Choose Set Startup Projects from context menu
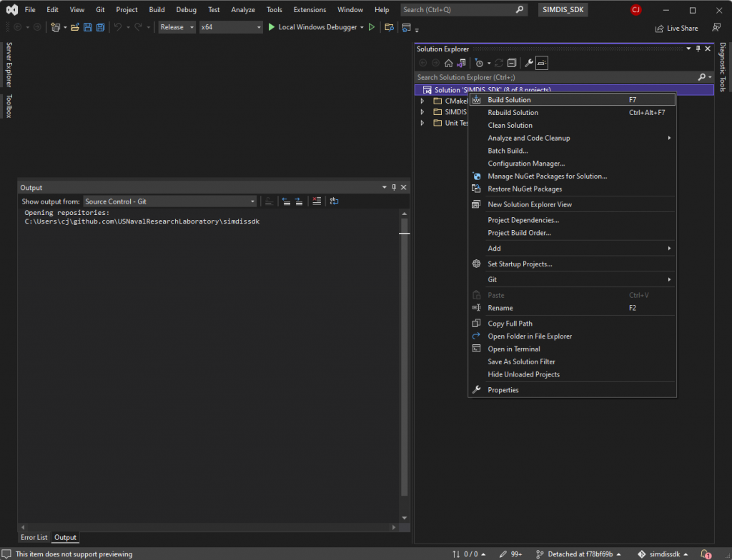The width and height of the screenshot is (732, 560). pyautogui.click(x=573, y=264)
